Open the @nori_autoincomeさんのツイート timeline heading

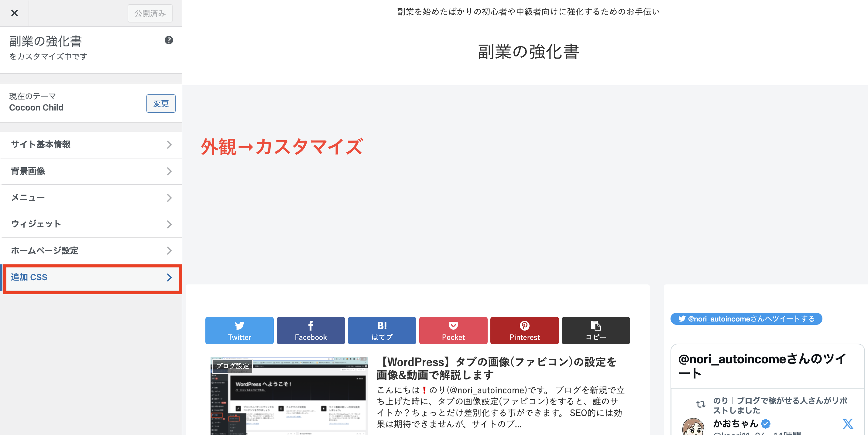pos(762,366)
